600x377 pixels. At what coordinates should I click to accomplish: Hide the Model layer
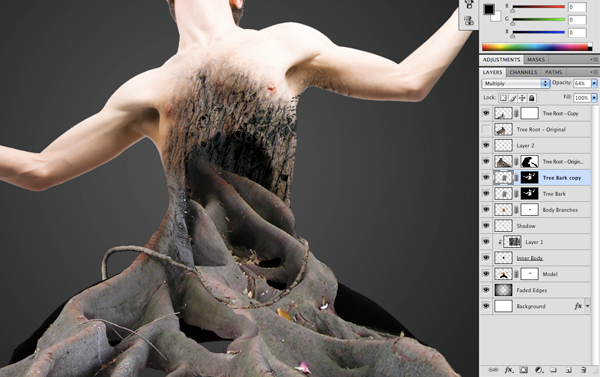pos(486,274)
